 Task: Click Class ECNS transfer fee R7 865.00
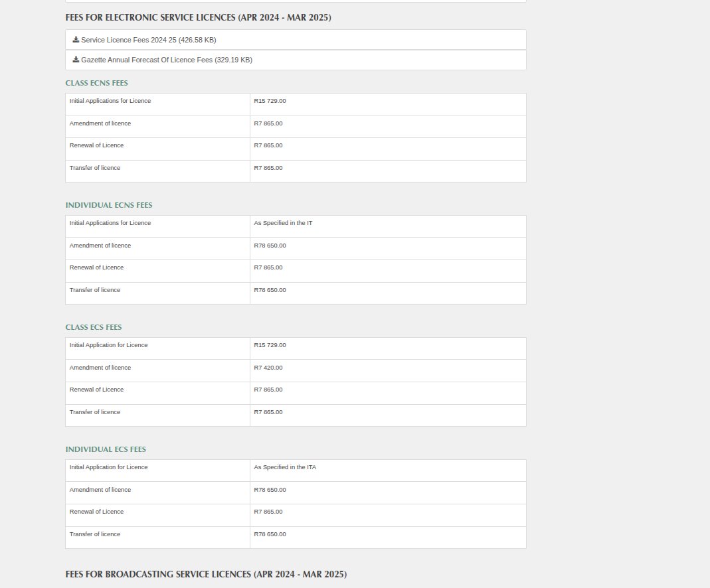tap(268, 168)
